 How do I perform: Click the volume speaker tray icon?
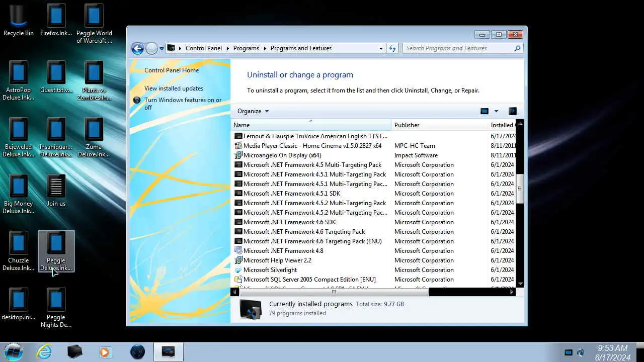coord(581,352)
